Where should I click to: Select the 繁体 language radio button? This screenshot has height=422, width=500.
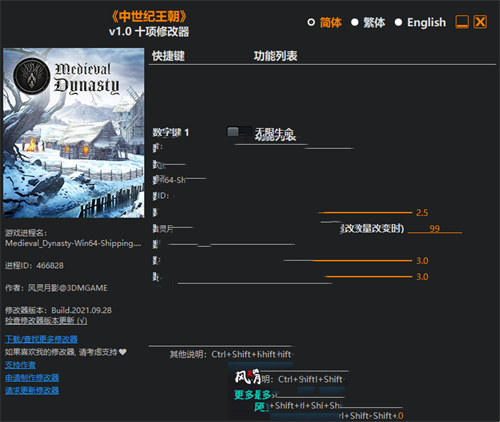(x=355, y=22)
